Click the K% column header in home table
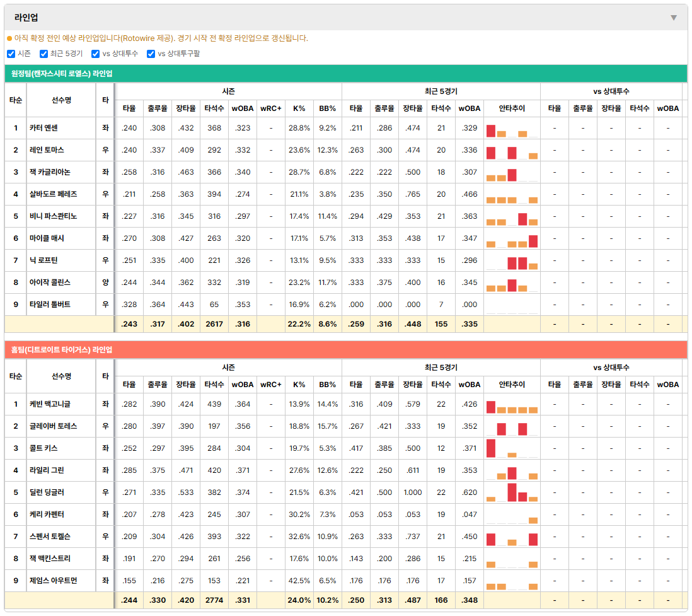This screenshot has width=692, height=616. point(299,385)
